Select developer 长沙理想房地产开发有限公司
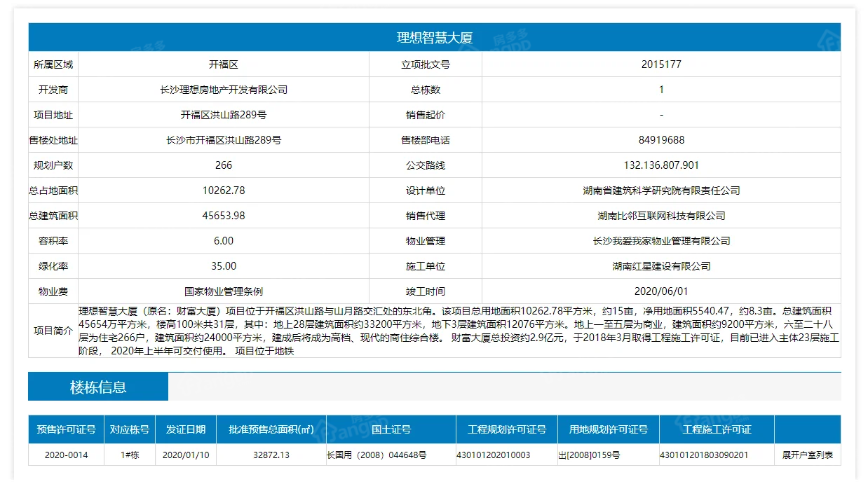This screenshot has width=868, height=491. pos(224,90)
